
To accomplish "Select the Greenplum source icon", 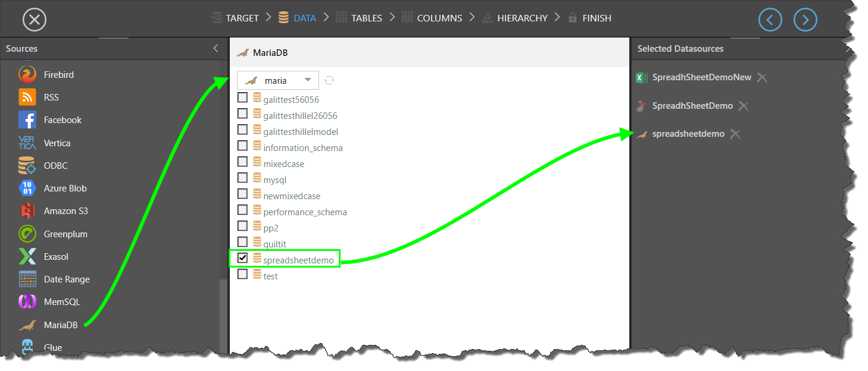I will click(27, 234).
